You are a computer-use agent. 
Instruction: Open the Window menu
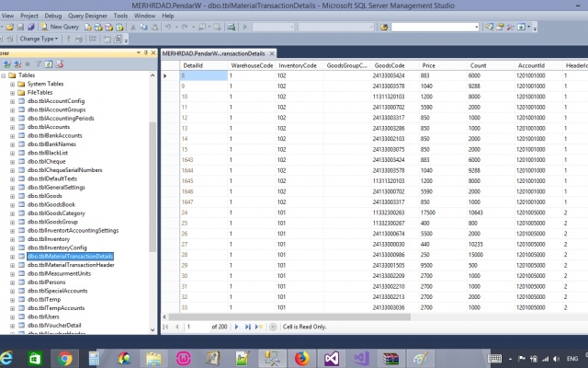144,16
